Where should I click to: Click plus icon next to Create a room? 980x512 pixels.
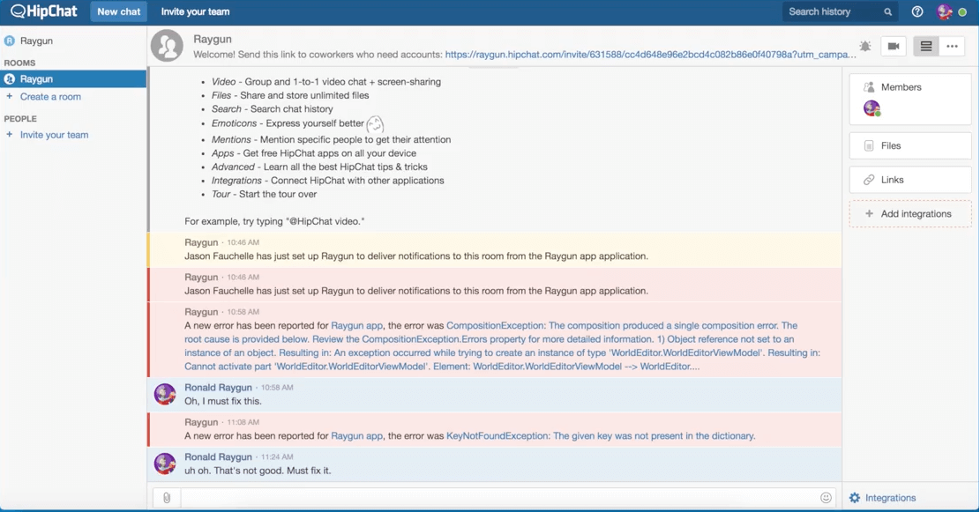(10, 96)
